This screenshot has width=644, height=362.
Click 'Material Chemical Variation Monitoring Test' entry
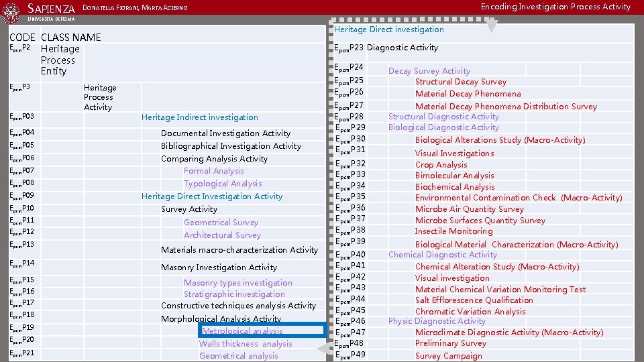(500, 290)
